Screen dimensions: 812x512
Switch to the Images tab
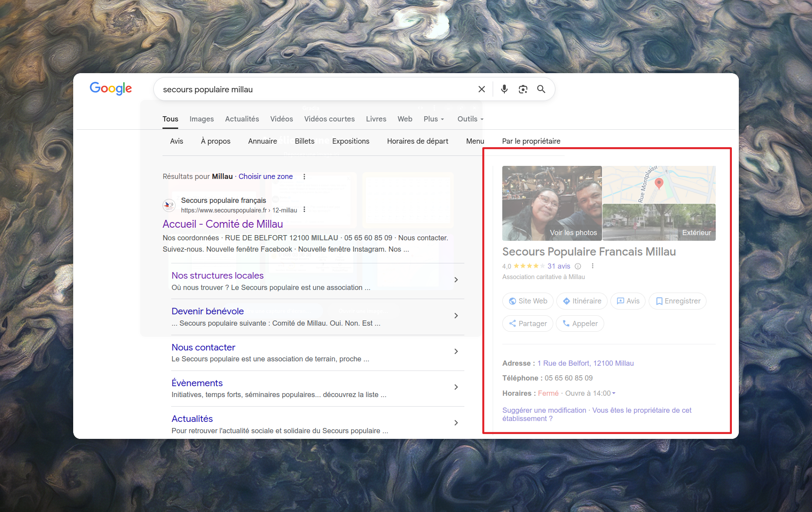201,119
